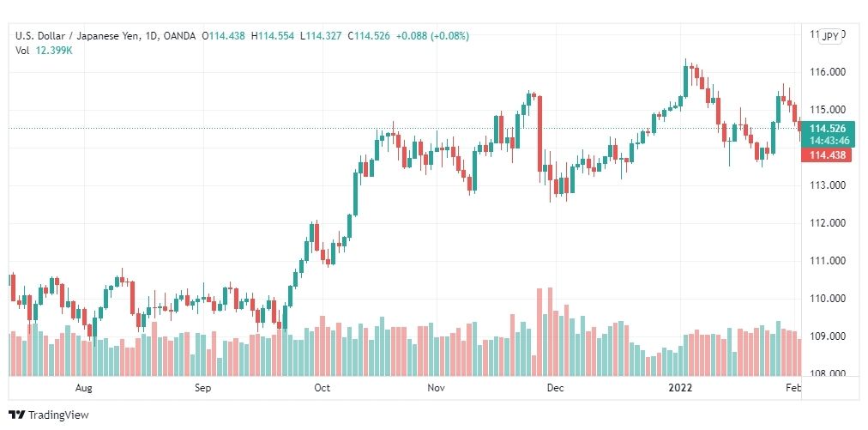
Task: Click the TradingView logo icon
Action: [x=17, y=415]
